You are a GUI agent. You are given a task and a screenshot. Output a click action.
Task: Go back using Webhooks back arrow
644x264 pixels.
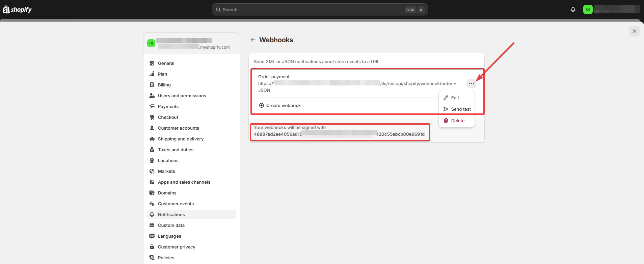253,40
